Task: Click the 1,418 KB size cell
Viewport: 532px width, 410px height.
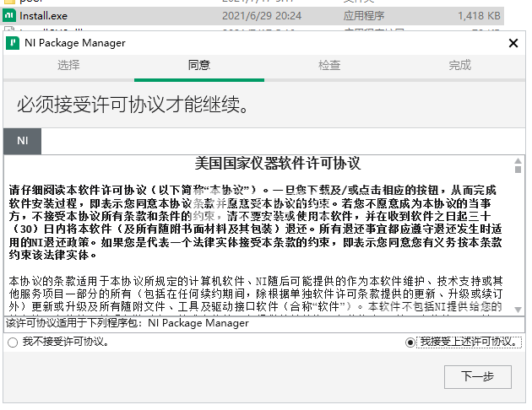Action: tap(479, 16)
